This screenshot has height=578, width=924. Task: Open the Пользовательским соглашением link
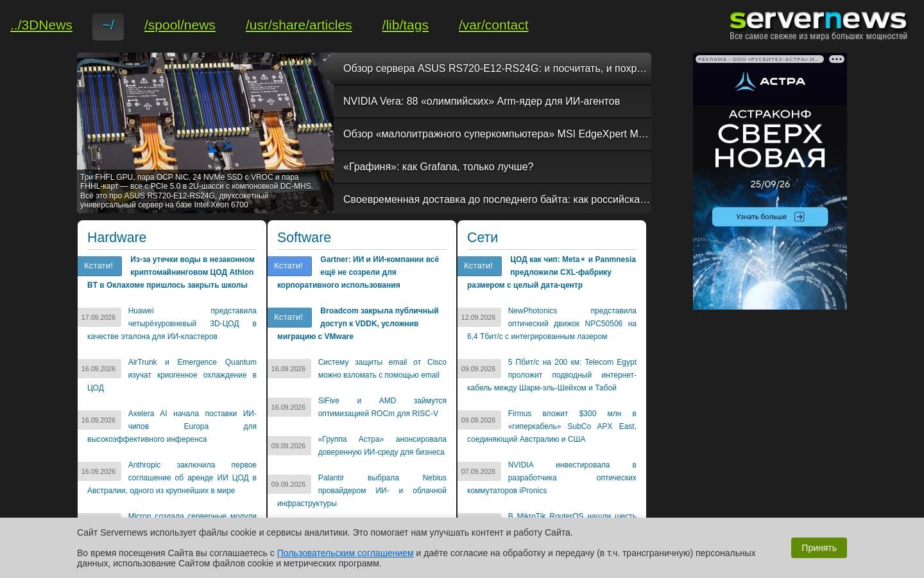(345, 553)
